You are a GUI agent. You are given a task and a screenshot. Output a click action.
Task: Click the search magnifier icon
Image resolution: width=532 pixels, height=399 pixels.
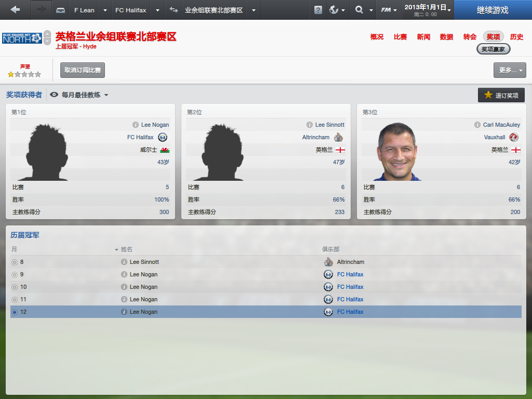point(359,10)
